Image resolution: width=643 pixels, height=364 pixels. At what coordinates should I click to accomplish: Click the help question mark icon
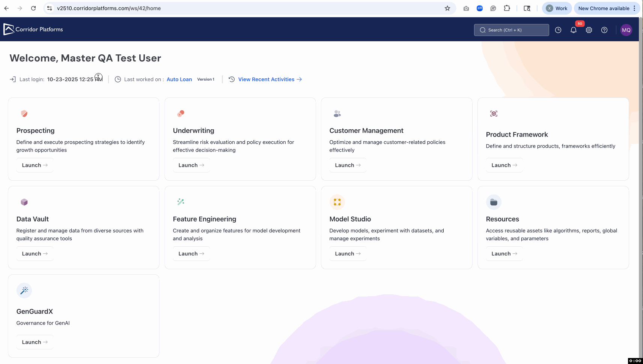(x=604, y=30)
